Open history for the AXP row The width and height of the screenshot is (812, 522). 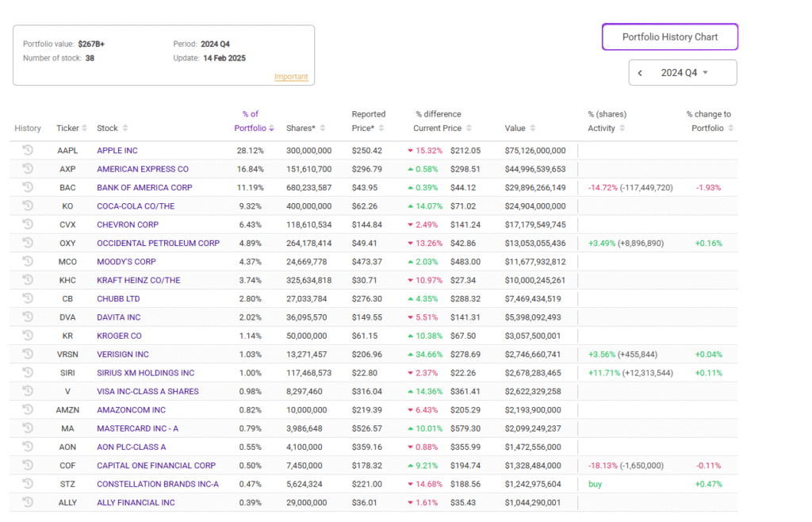28,169
